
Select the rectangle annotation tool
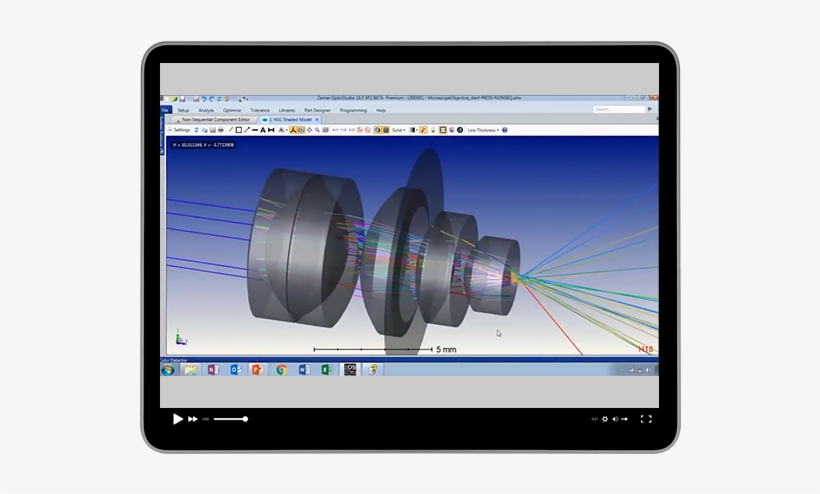click(x=238, y=130)
